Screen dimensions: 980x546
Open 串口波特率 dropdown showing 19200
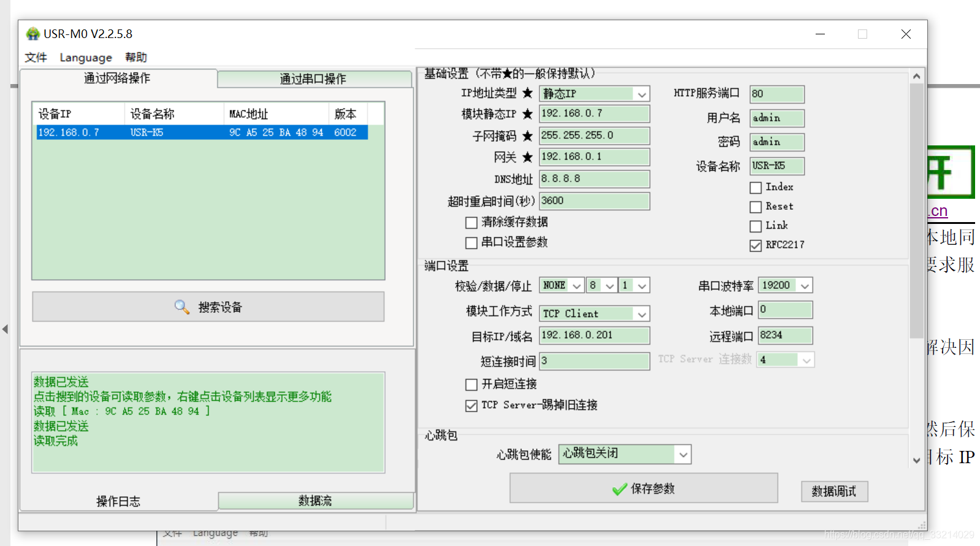pos(786,285)
